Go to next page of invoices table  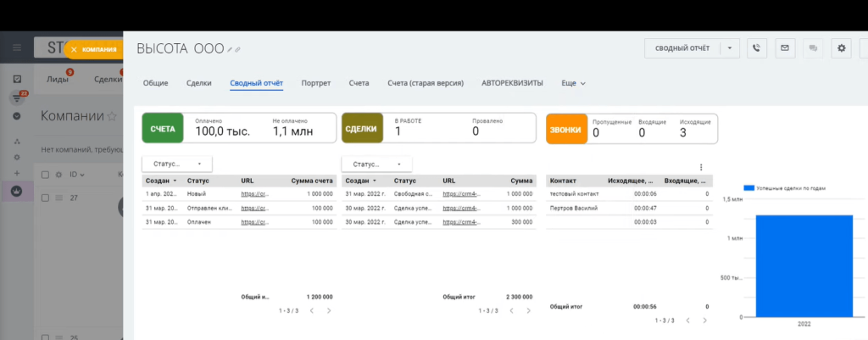(329, 310)
